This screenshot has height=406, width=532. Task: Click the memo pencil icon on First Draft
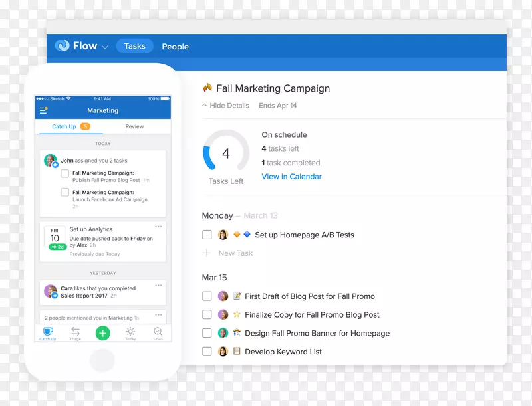click(237, 296)
